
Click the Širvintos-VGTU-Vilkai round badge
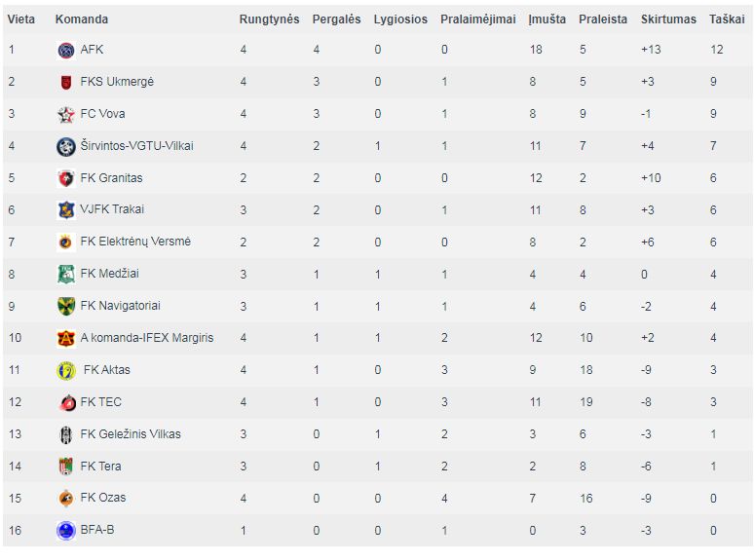[66, 147]
